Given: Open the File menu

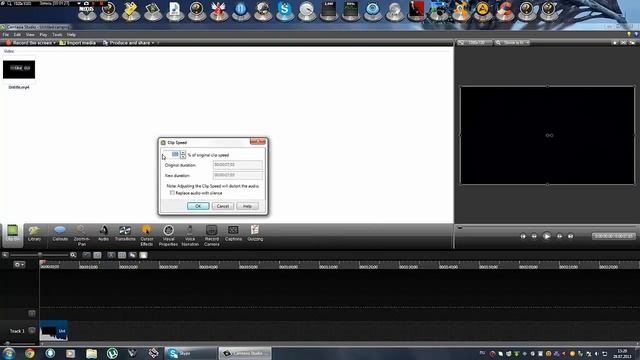Looking at the screenshot, I should pos(6,35).
